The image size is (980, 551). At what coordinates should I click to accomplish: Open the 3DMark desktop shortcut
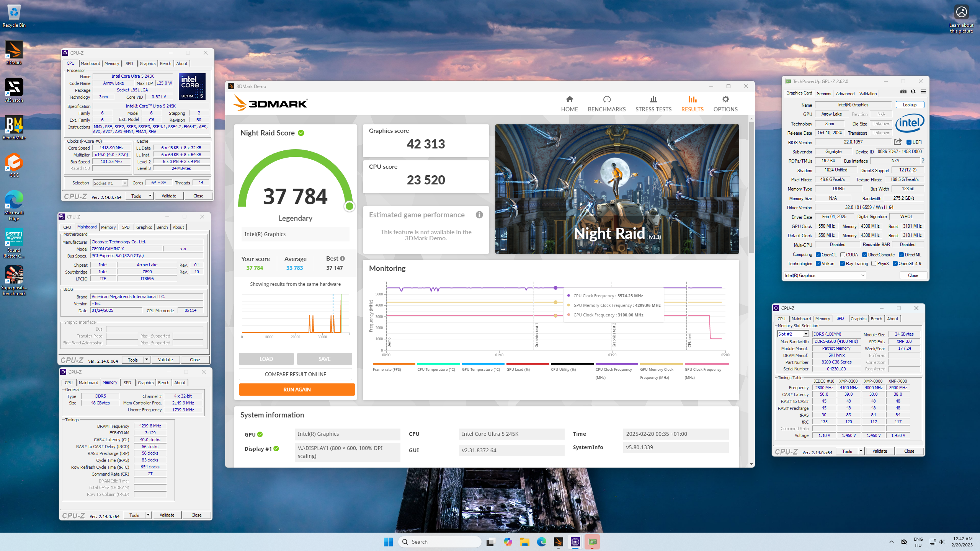(14, 53)
